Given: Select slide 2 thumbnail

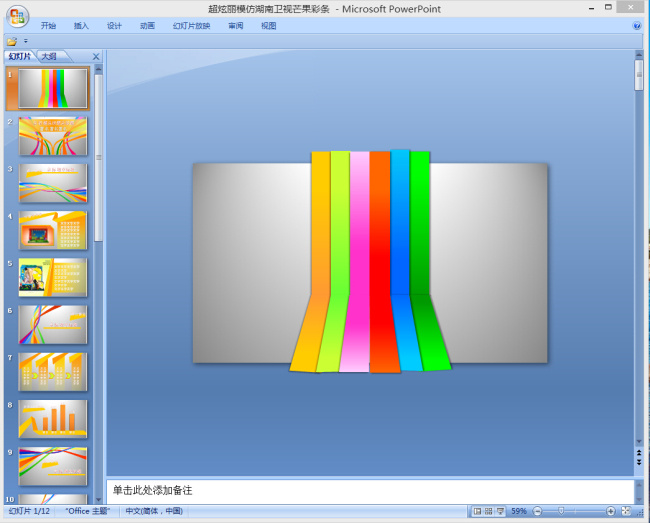Looking at the screenshot, I should pos(53,136).
